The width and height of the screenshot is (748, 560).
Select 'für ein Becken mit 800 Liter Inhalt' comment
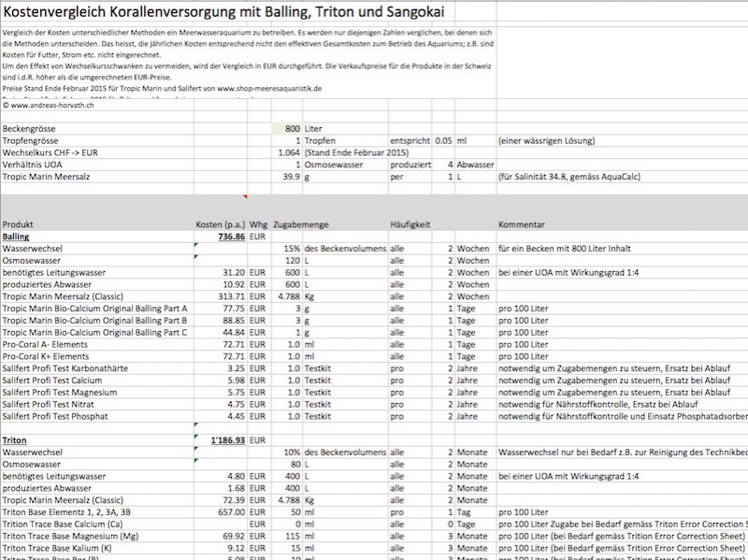point(565,249)
